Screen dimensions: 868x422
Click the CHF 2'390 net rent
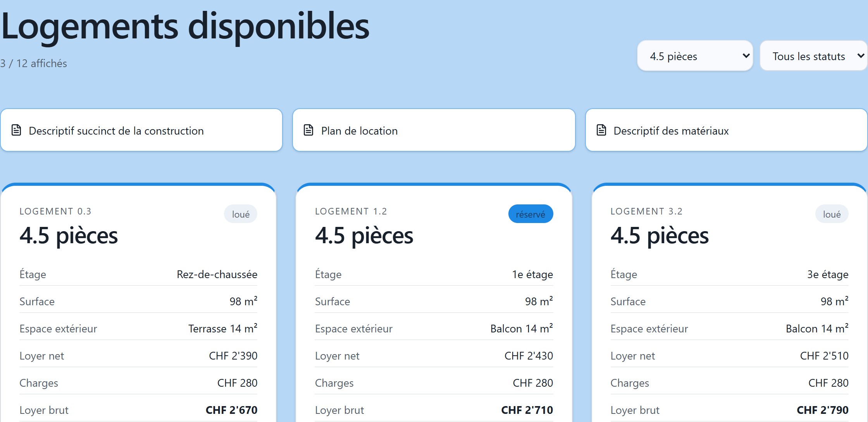[x=233, y=356]
